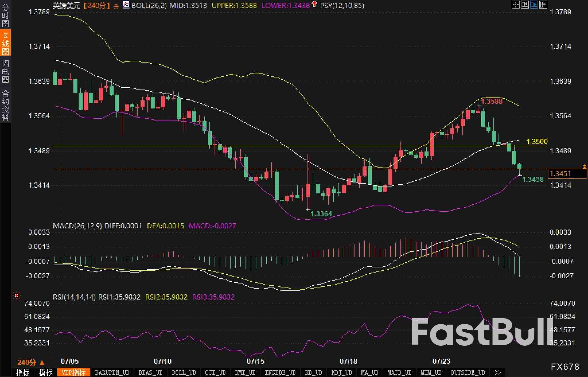The image size is (588, 377).
Task: Click the shift-chart-left icon at top right
Action: coord(525,5)
